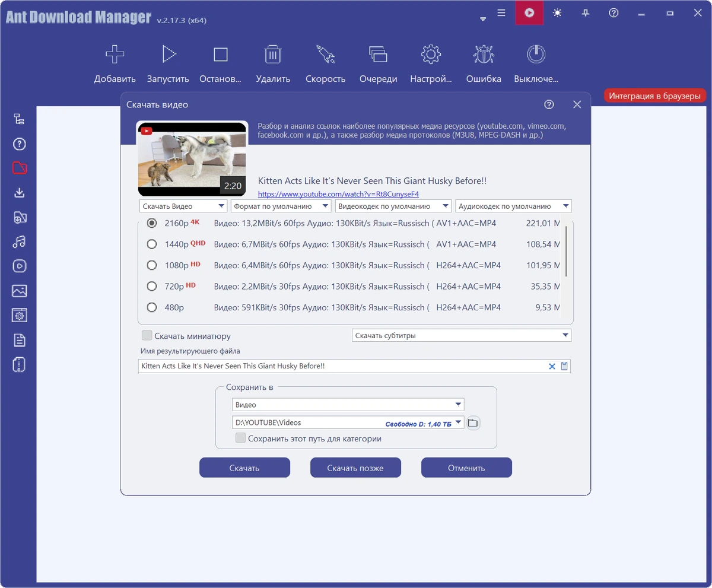The width and height of the screenshot is (712, 588).
Task: Click the video title text 'Kitten Acts Like…'
Action: 373,181
